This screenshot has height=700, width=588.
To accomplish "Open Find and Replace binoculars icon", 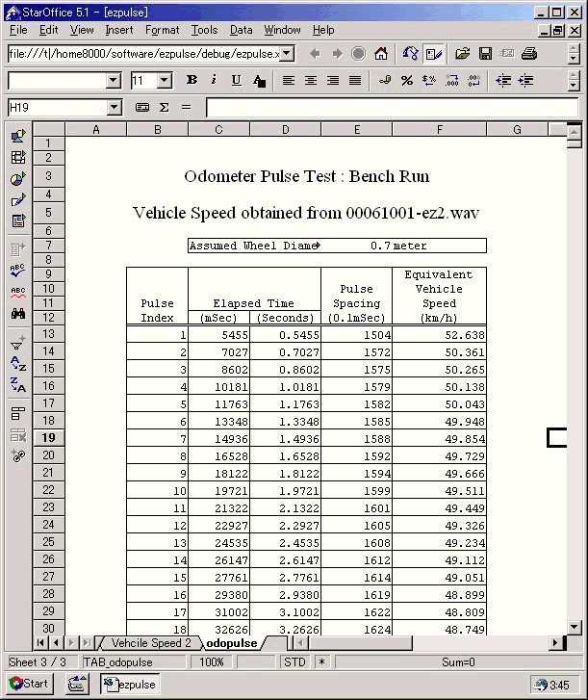I will pyautogui.click(x=18, y=313).
